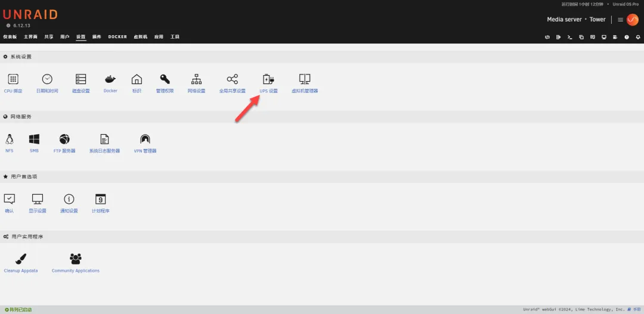Expand the hamburger menu beside Tower
Viewport: 644px width, 314px height.
(x=620, y=20)
